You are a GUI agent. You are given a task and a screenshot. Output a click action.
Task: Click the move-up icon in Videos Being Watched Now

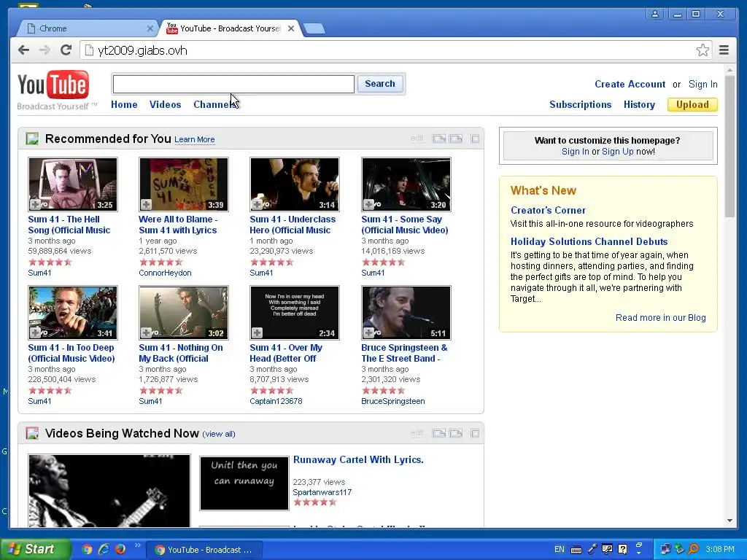(x=438, y=433)
